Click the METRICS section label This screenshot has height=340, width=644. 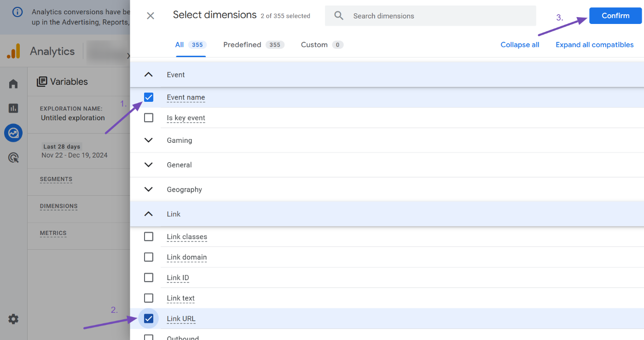[53, 233]
